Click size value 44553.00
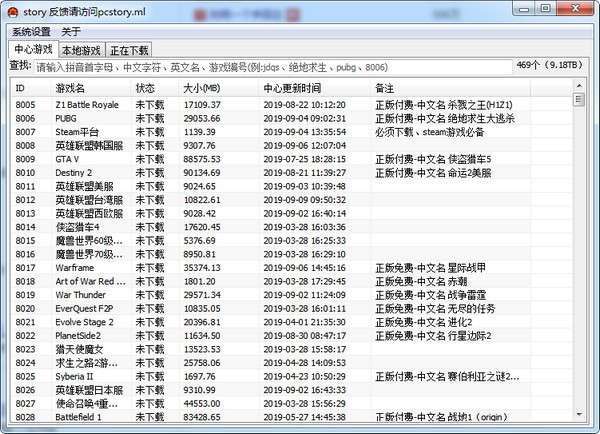600x434 pixels. point(202,404)
